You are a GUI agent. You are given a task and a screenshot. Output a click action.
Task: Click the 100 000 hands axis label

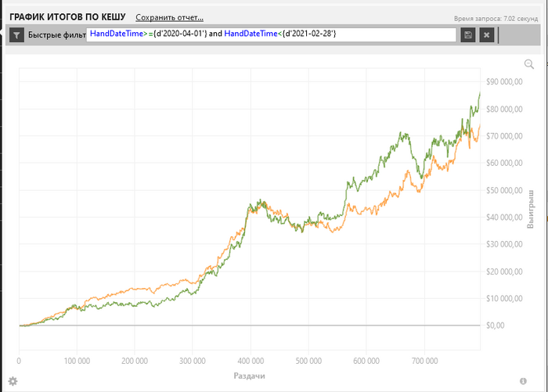point(77,361)
